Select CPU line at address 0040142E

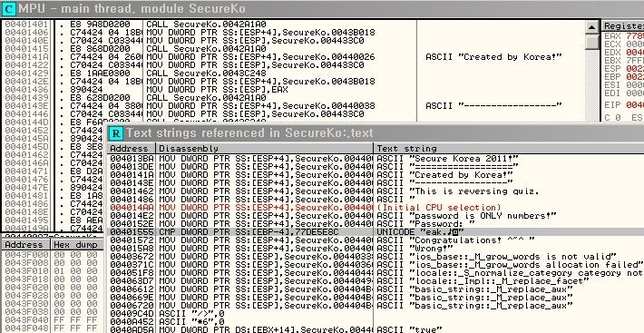(x=293, y=82)
